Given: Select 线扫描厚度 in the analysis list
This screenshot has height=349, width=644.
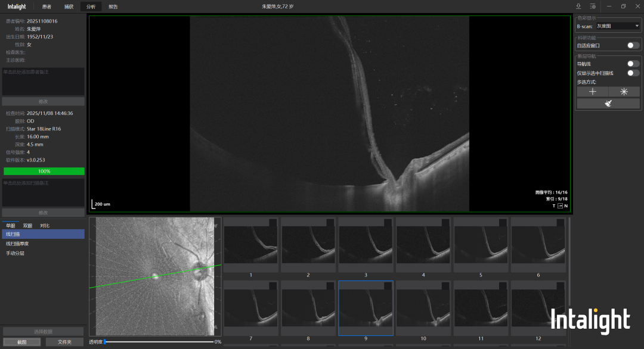Looking at the screenshot, I should click(x=18, y=244).
